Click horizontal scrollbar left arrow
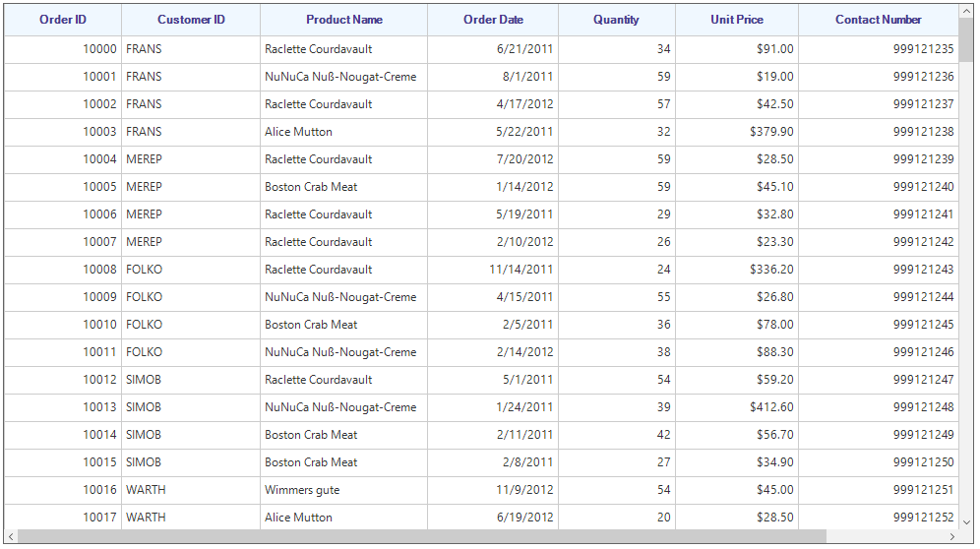Image resolution: width=980 pixels, height=549 pixels. 11,536
